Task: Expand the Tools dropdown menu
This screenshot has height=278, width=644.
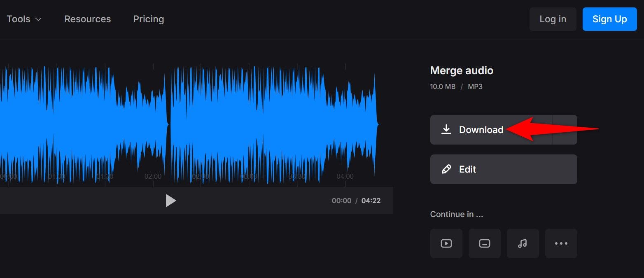Action: pyautogui.click(x=24, y=19)
